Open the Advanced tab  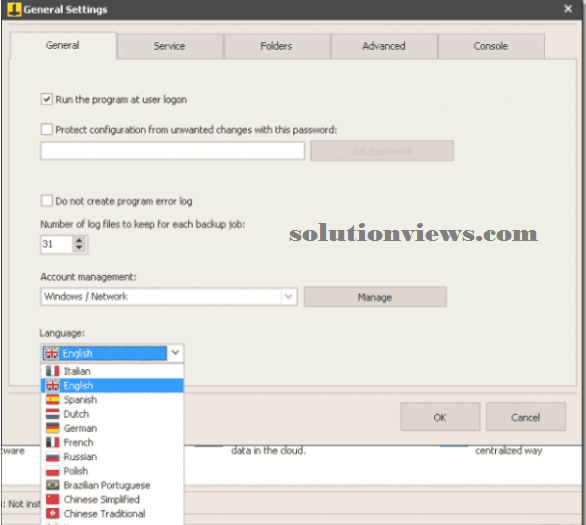pos(384,46)
